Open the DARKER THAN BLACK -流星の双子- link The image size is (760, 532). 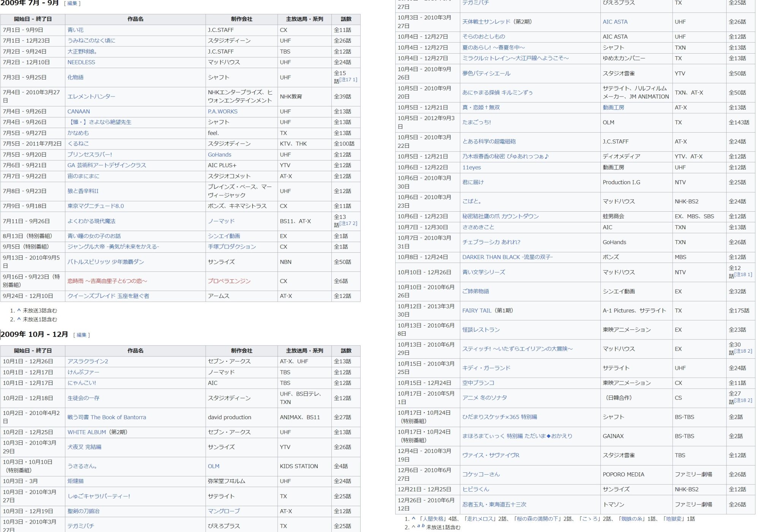[x=507, y=257]
